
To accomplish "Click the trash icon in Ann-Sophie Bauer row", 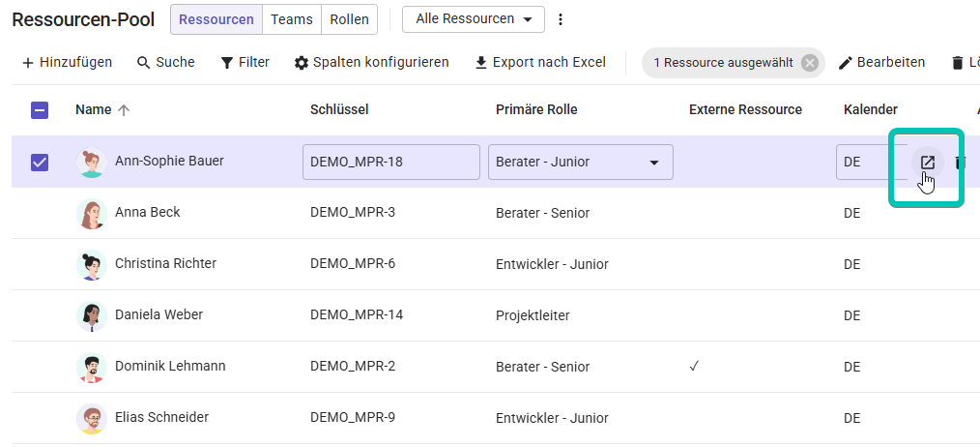I will tap(959, 163).
